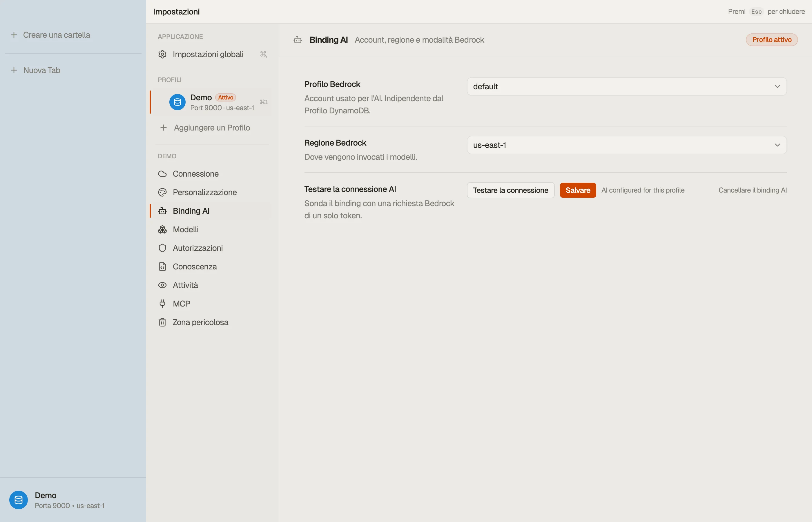
Task: Click the 'AI configured for this profile' status text
Action: pos(643,191)
